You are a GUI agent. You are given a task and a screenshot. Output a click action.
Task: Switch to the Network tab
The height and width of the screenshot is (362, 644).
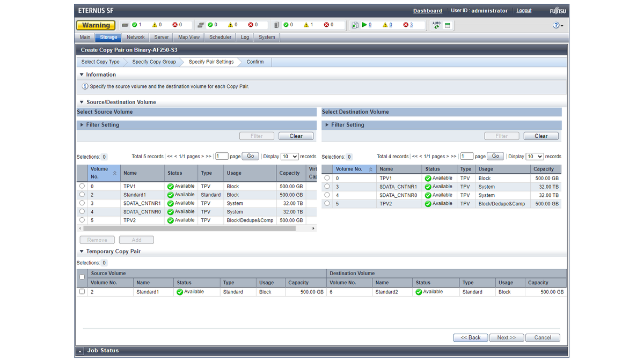(x=135, y=38)
